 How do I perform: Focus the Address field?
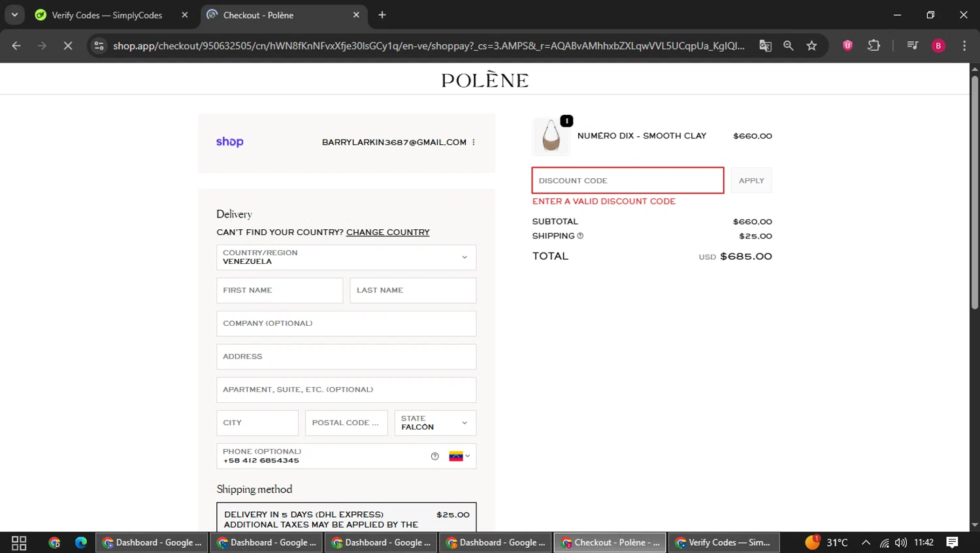pos(346,357)
